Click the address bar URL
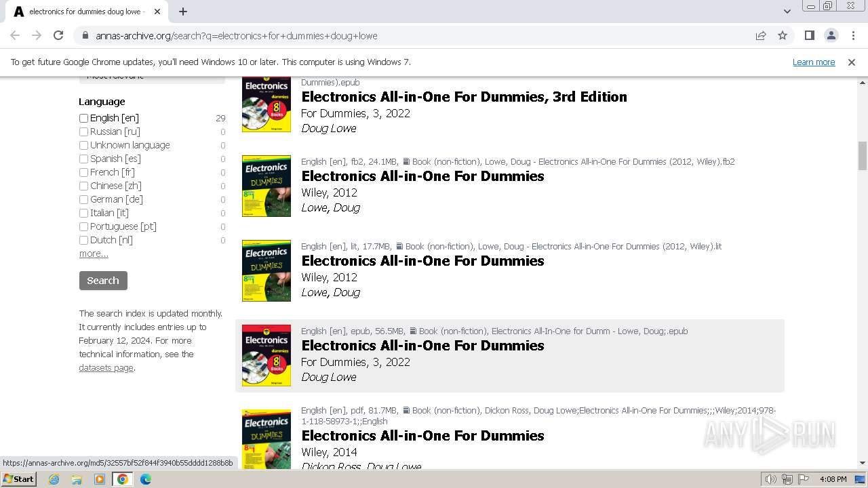 (x=236, y=36)
